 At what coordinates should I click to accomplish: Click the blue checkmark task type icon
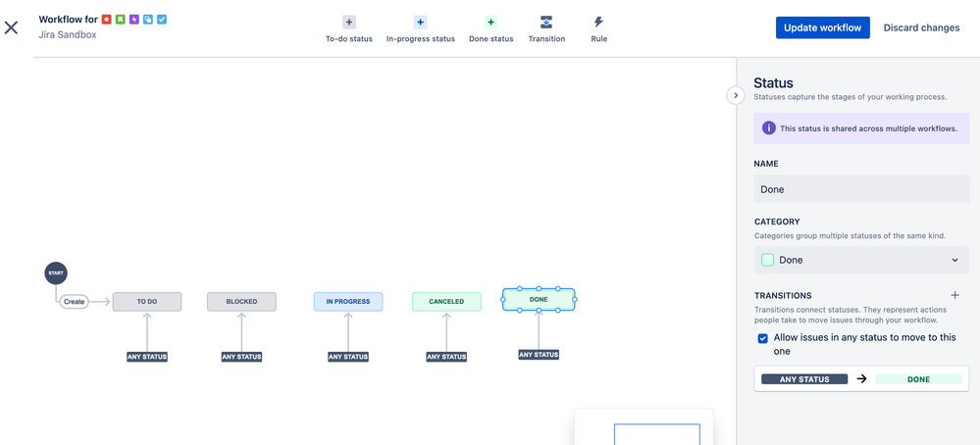pyautogui.click(x=162, y=20)
